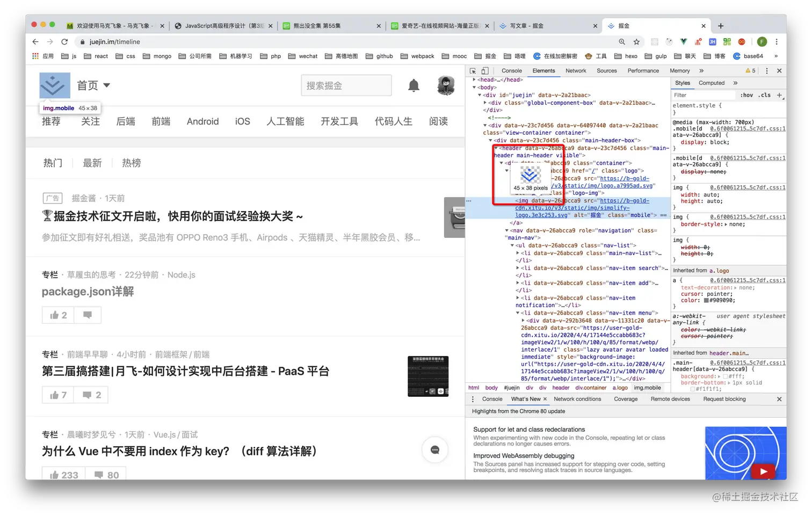Viewport: 812px width, 516px height.
Task: Activate the DevTools inspect element picker
Action: click(x=473, y=71)
